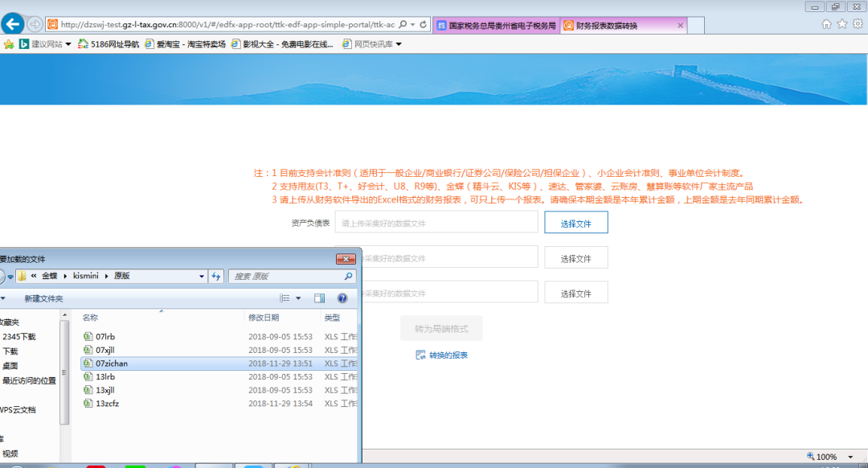Image resolution: width=868 pixels, height=468 pixels.
Task: Expand the arrow between kismini and 原版
Action: (x=106, y=276)
